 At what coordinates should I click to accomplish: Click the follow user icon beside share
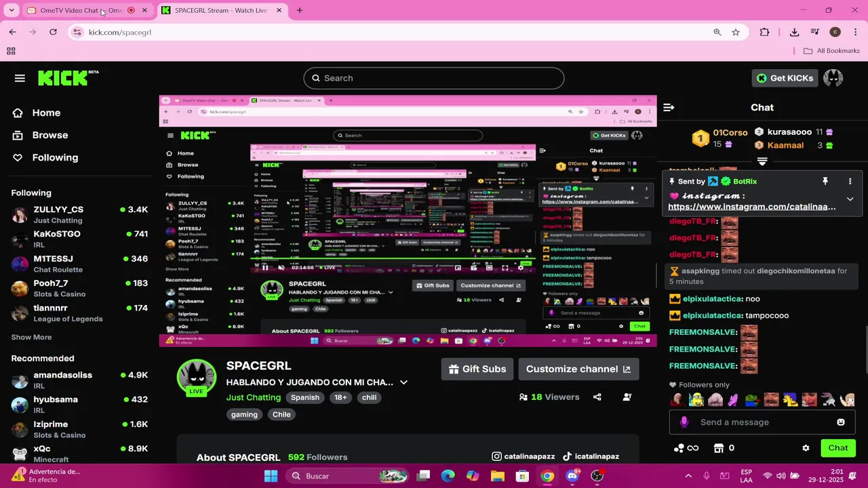627,397
